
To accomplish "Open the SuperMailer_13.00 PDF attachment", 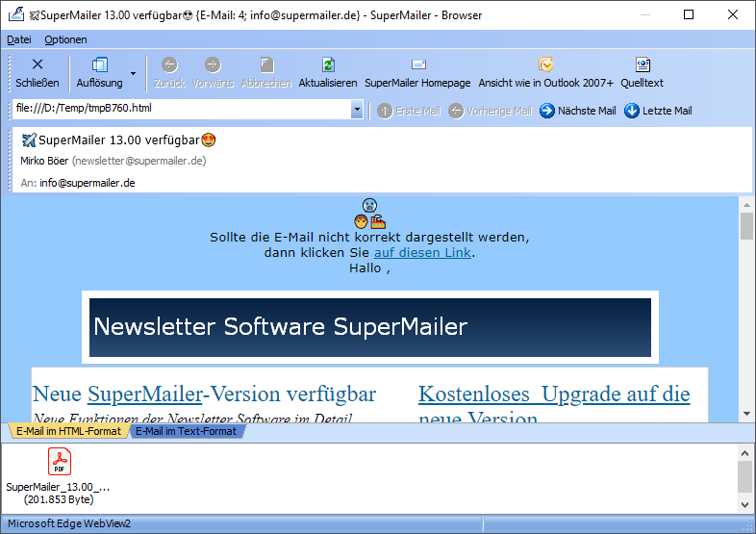I will [x=59, y=476].
